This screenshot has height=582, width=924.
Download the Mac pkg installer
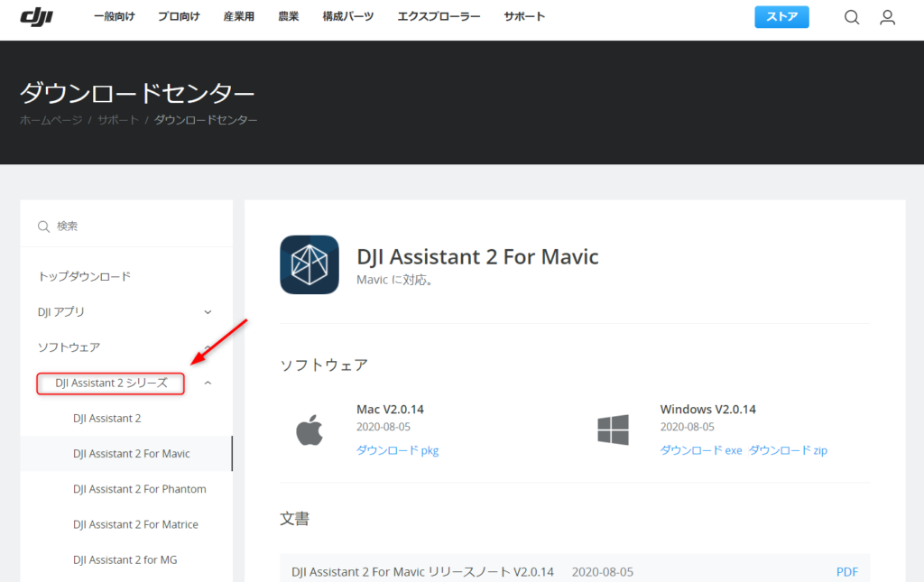(397, 450)
